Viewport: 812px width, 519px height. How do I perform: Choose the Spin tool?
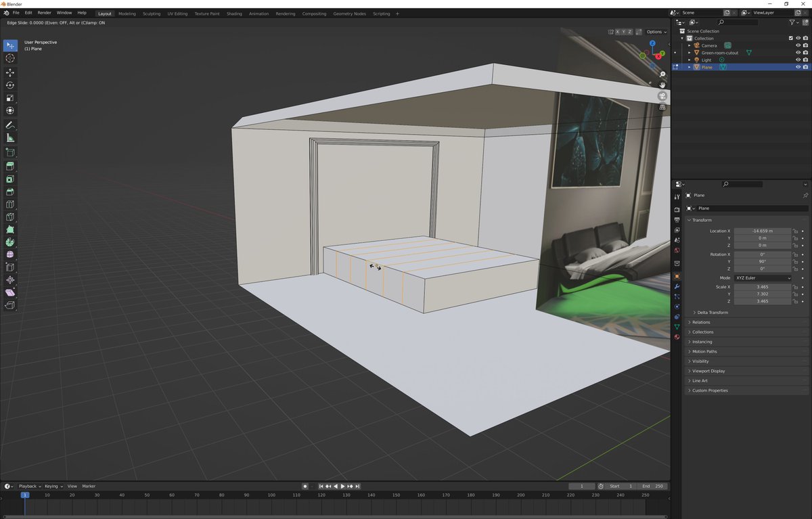(x=10, y=242)
